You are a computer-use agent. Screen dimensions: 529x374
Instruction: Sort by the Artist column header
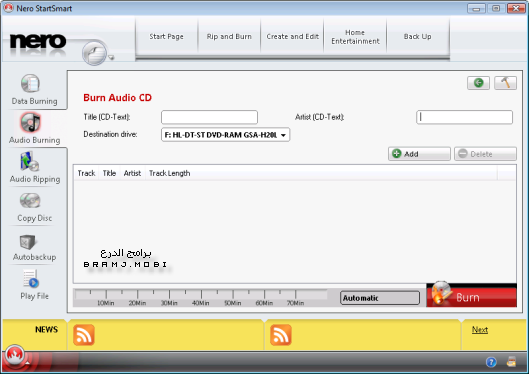pyautogui.click(x=132, y=173)
